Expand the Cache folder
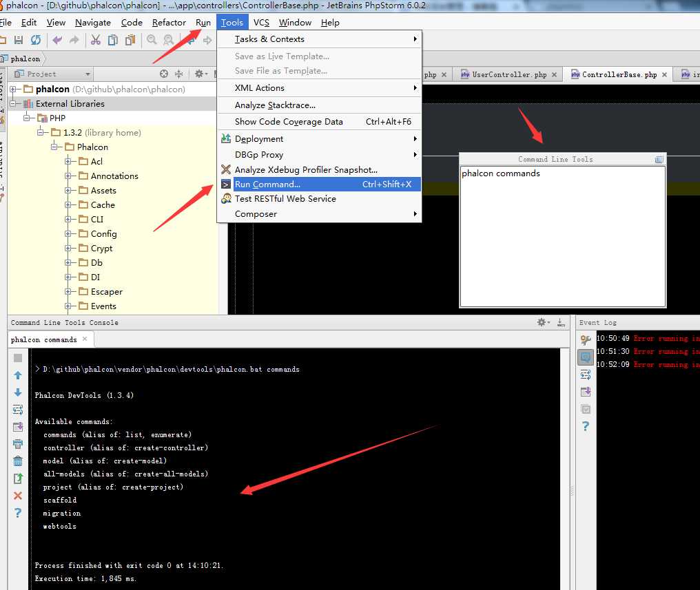 tap(68, 204)
